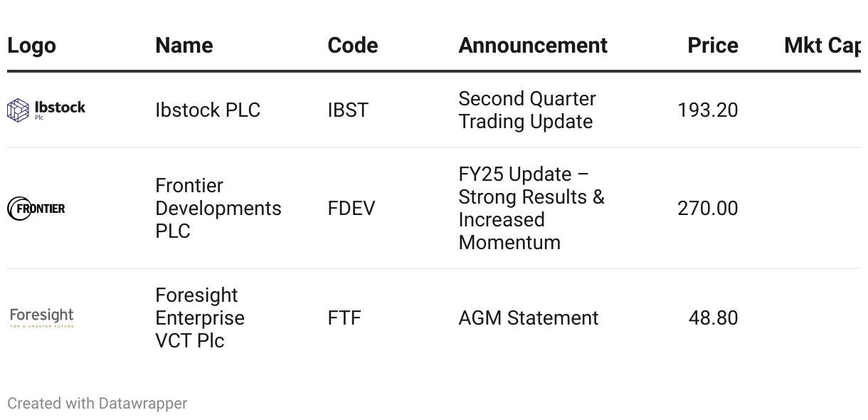
Task: Click the IBST ticker code
Action: point(348,110)
